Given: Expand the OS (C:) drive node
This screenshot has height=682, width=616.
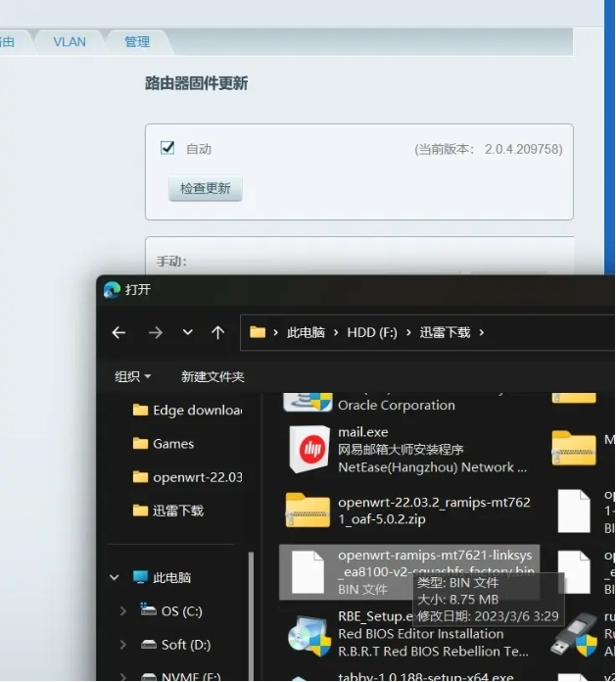Looking at the screenshot, I should pyautogui.click(x=123, y=611).
